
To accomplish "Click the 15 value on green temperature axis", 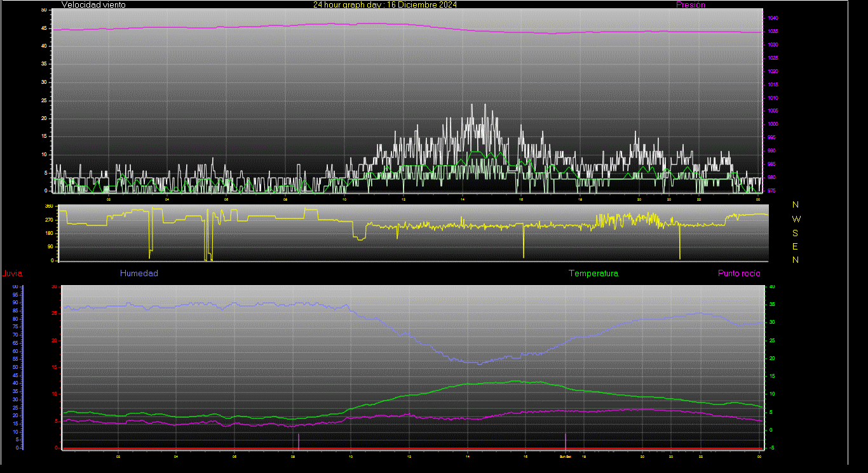I will [x=772, y=376].
